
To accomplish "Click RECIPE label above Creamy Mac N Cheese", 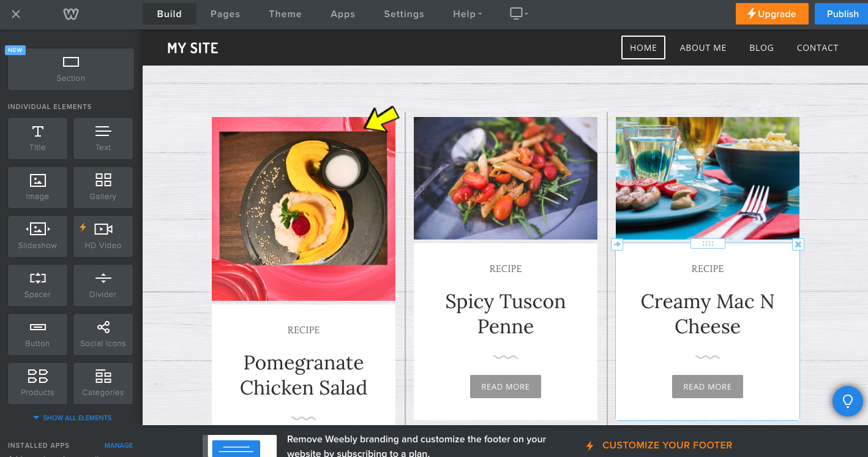I will (708, 269).
